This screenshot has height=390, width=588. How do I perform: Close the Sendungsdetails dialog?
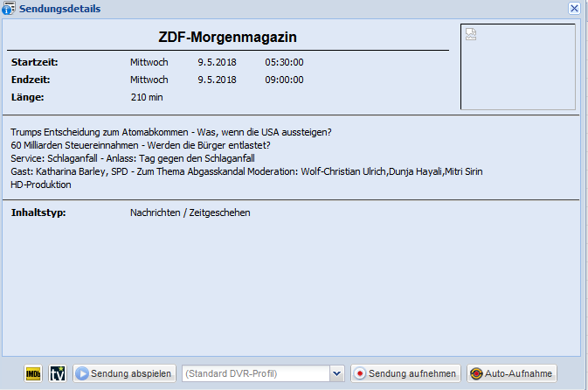[574, 8]
